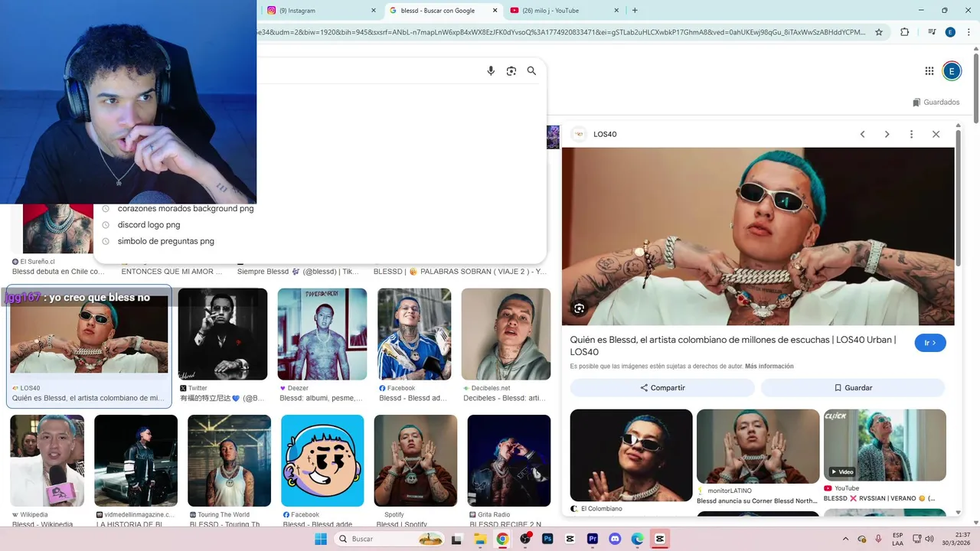Open File Explorer from the taskbar
Viewport: 980px width, 551px height.
pos(480,539)
